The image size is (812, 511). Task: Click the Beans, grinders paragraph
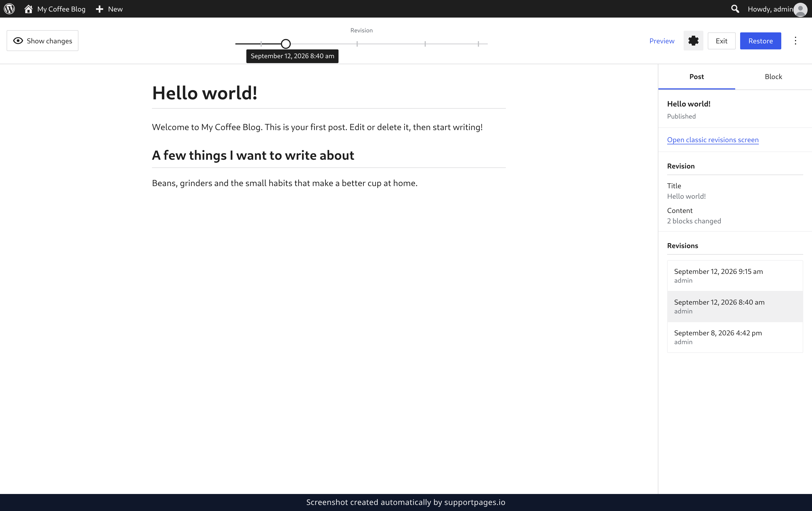pos(284,183)
